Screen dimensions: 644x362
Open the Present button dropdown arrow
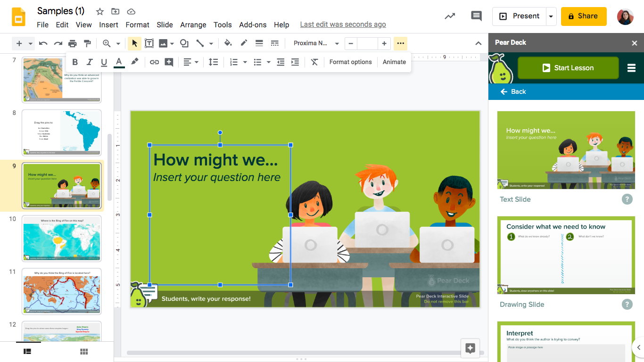pos(550,16)
